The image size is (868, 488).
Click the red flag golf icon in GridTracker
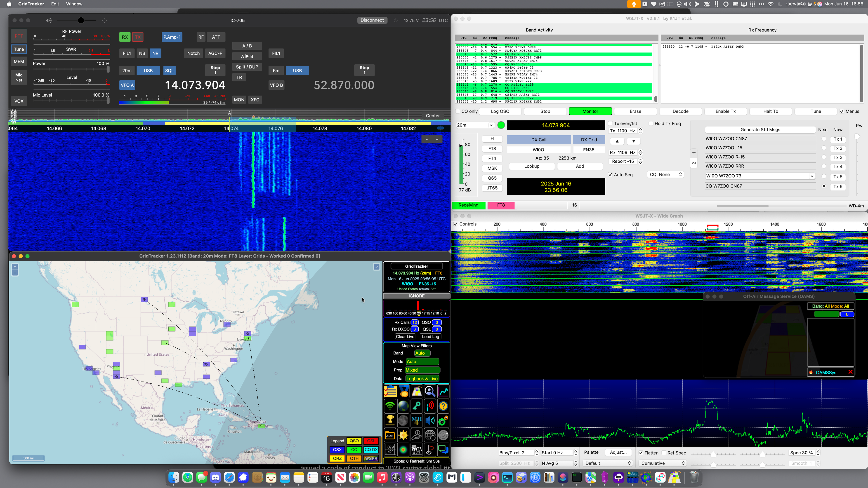tap(430, 450)
